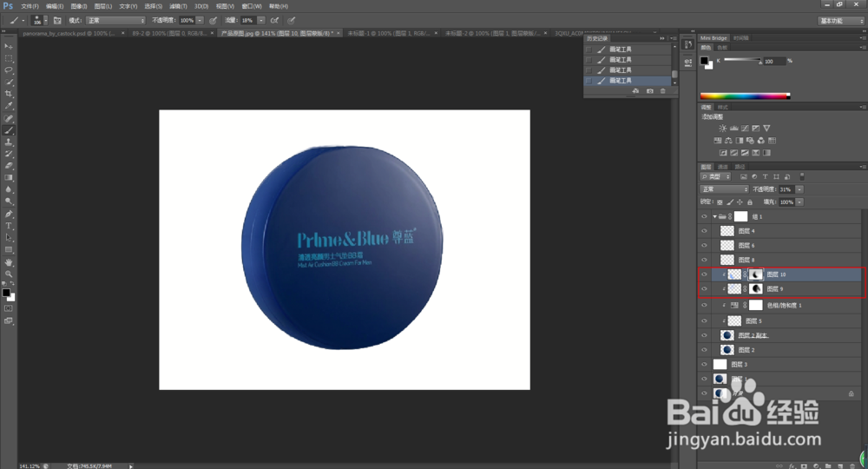Select the 图层 5 layer row
868x469 pixels.
[780, 320]
